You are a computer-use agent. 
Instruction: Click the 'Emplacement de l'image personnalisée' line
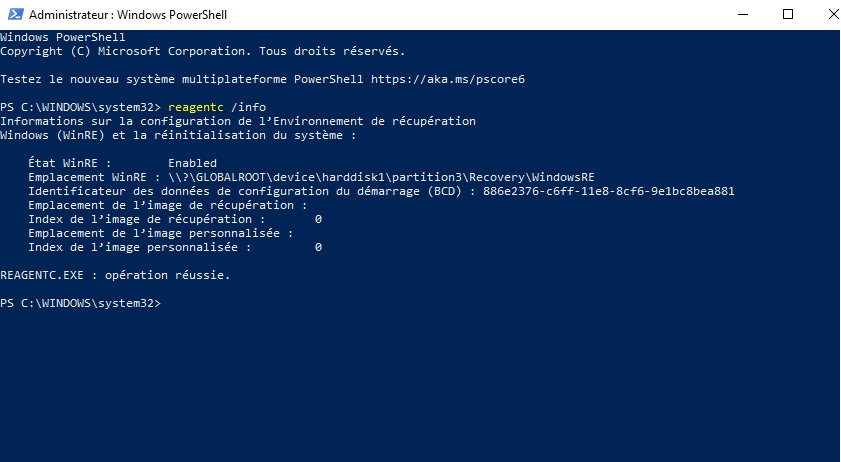(161, 233)
